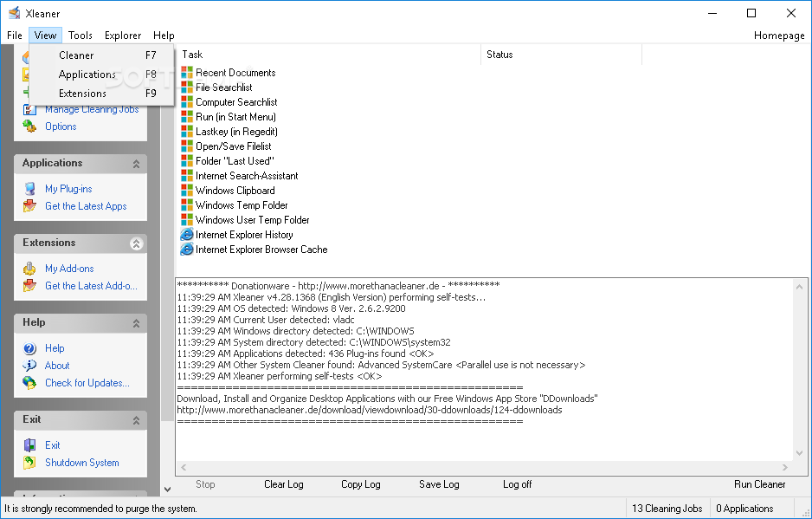Open the Homepage link
This screenshot has width=812, height=519.
(x=779, y=36)
